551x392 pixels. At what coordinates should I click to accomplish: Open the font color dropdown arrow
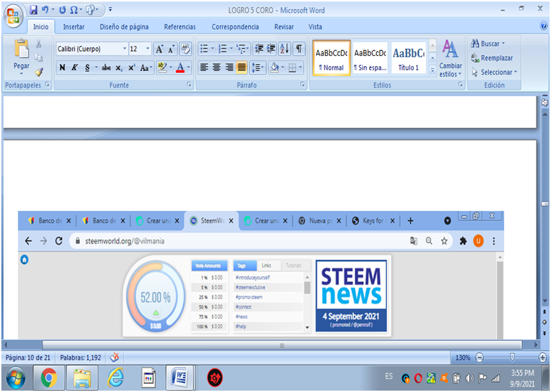coord(189,68)
